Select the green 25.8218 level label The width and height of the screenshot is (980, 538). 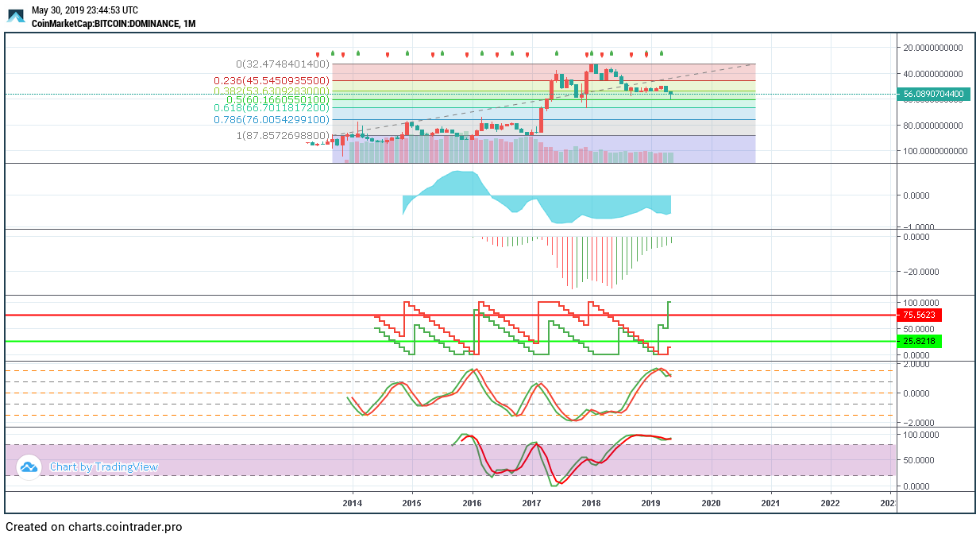pos(919,341)
